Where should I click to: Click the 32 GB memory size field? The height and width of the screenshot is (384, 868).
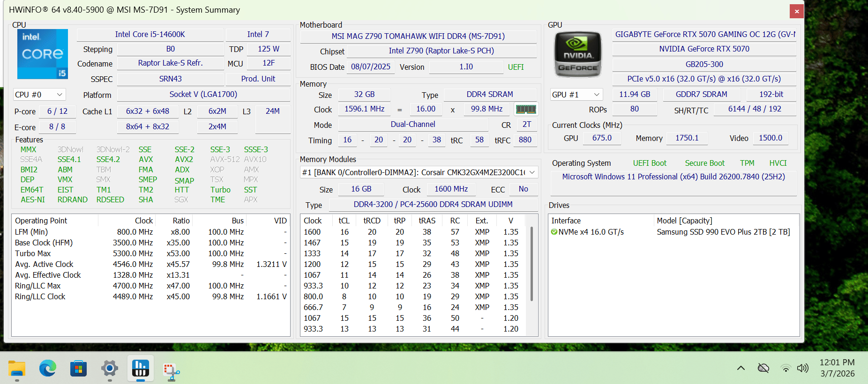click(x=364, y=95)
